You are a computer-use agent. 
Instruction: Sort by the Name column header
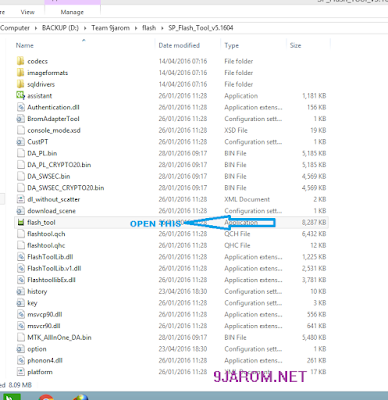25,45
